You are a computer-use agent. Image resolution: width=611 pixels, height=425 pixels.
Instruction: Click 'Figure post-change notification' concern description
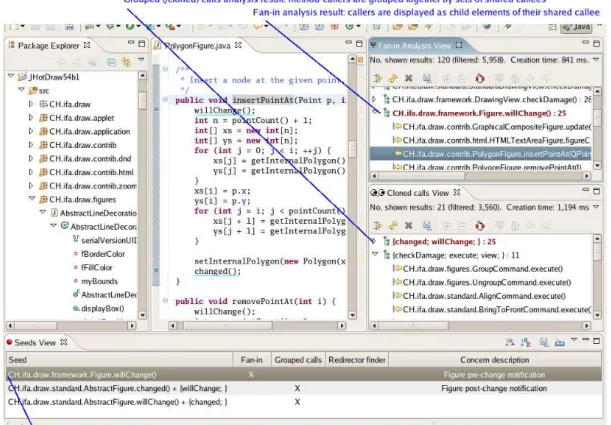(494, 388)
